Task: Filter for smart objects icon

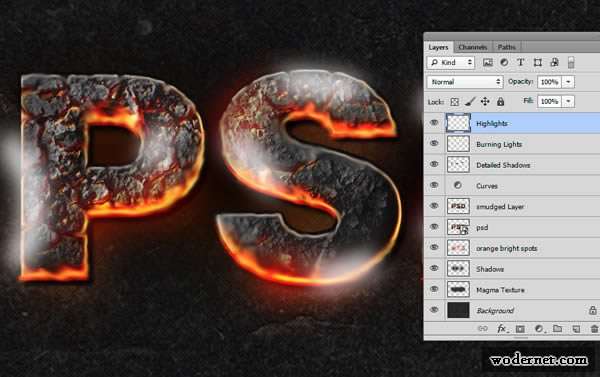Action: (x=554, y=62)
